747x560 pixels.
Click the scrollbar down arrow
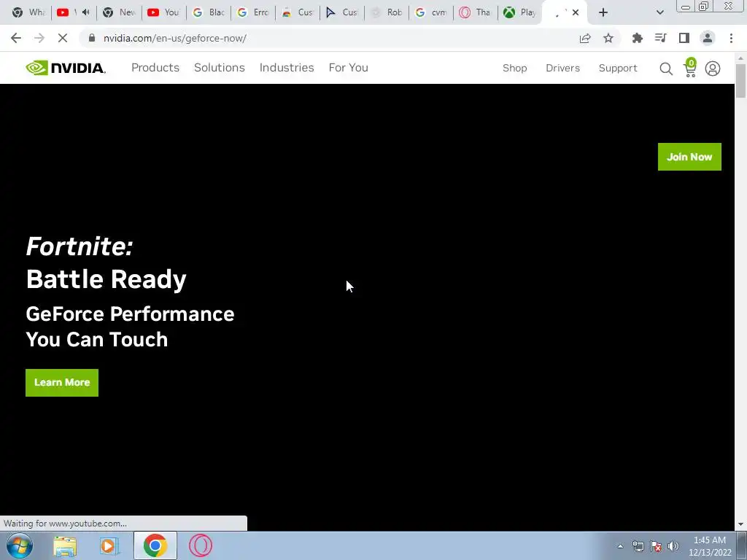(x=740, y=525)
